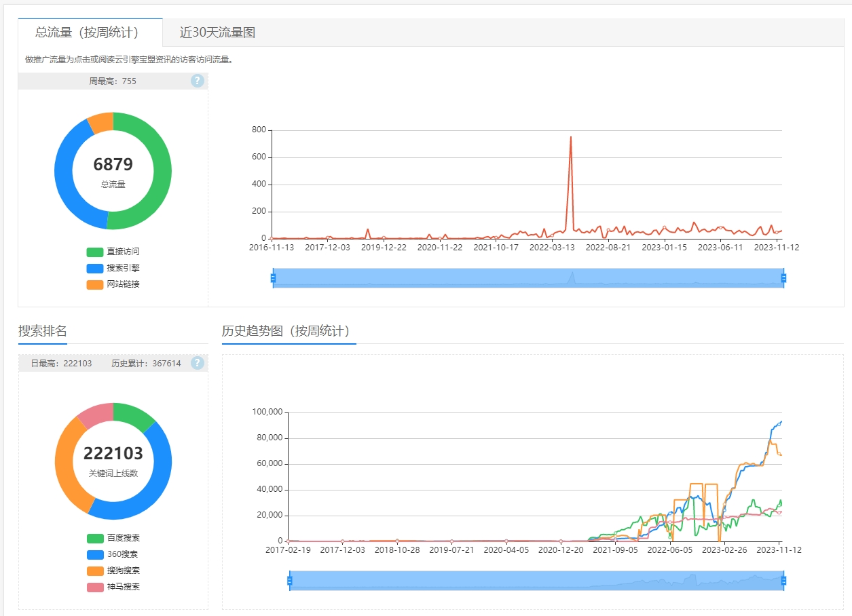Hide the 360搜索 series via legend
Image resolution: width=852 pixels, height=616 pixels.
pos(113,554)
